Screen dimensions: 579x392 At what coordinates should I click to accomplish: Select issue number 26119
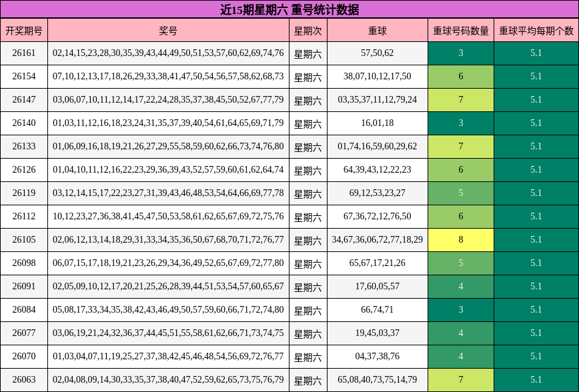pos(24,193)
